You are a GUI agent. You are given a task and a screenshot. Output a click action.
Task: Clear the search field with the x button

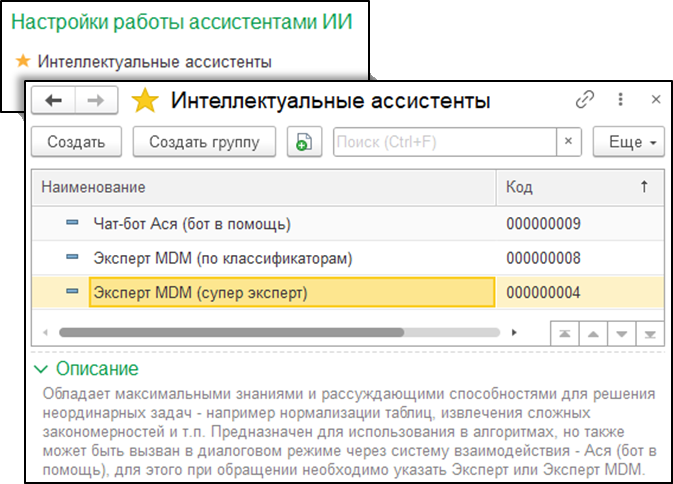click(568, 142)
